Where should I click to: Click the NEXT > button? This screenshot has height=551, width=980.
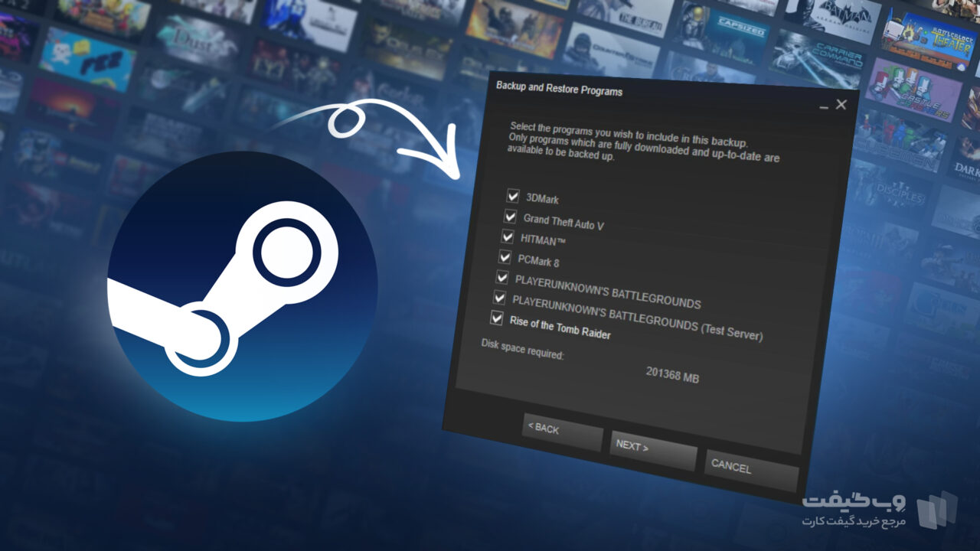(x=653, y=451)
